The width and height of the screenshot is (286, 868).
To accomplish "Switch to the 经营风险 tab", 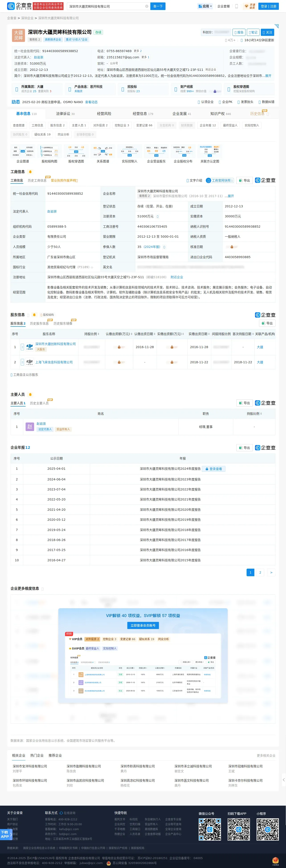I will pyautogui.click(x=104, y=114).
